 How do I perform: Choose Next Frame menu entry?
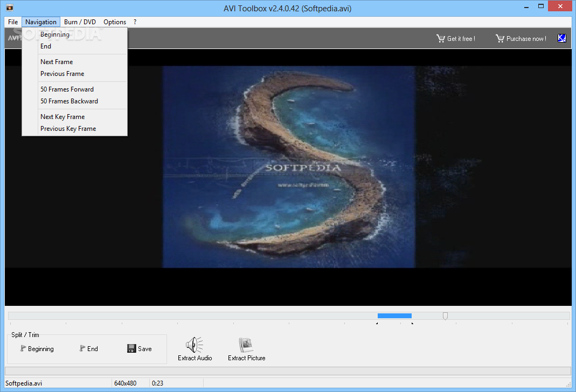point(74,62)
